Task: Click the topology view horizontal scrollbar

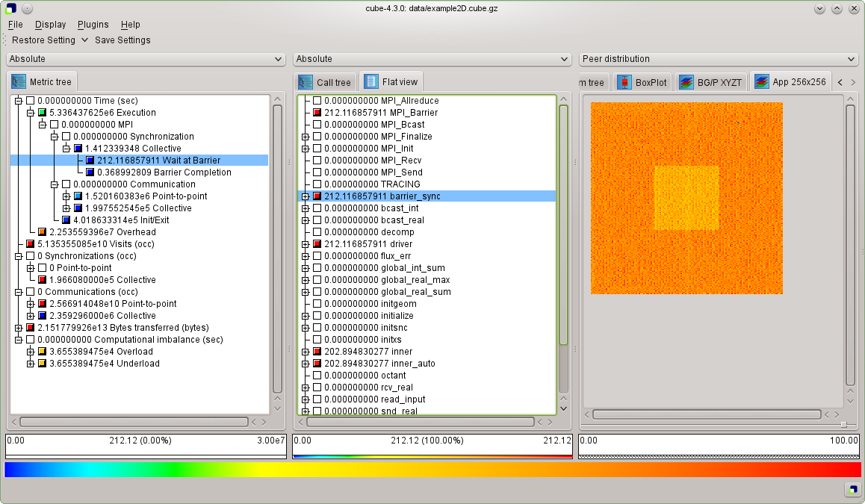Action: [707, 414]
